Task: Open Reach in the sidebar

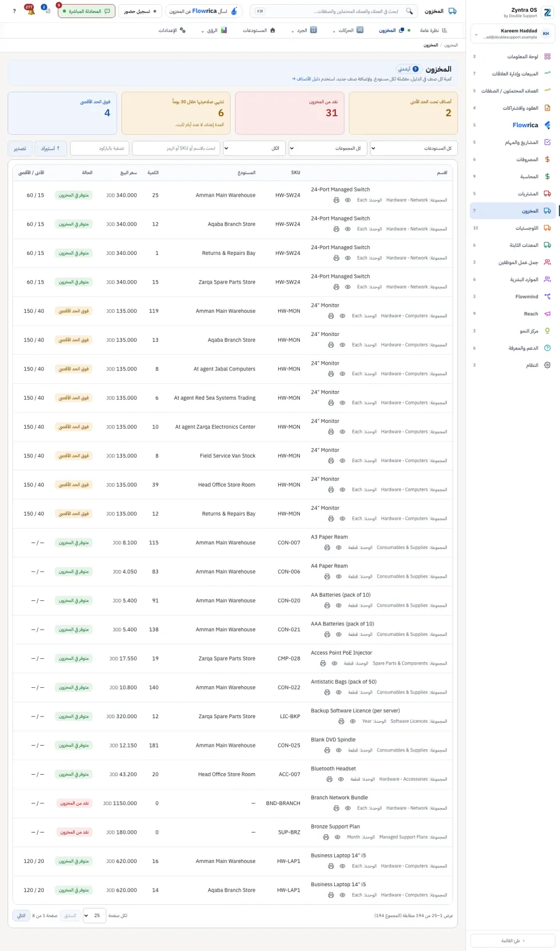Action: coord(513,314)
